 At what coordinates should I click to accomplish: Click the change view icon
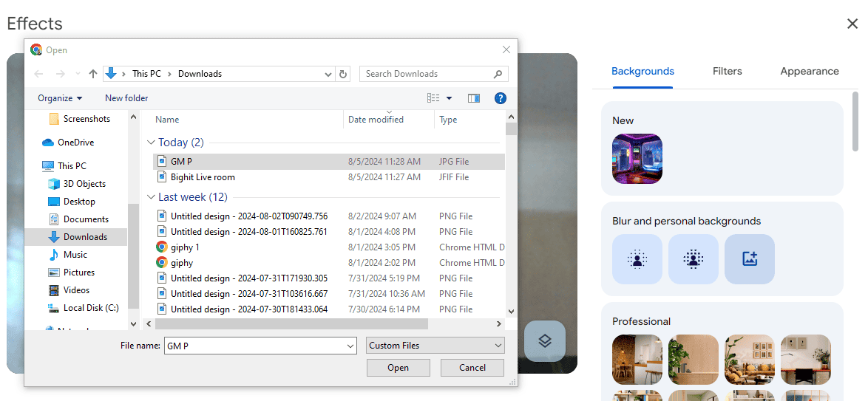click(x=433, y=98)
